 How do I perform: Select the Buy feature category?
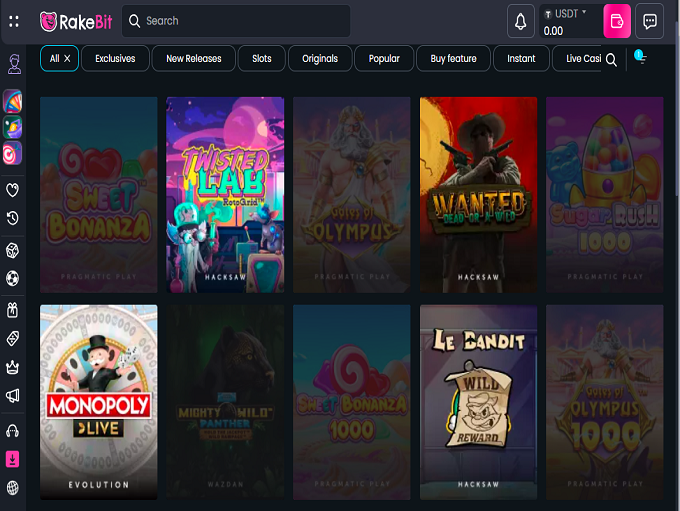pos(453,59)
